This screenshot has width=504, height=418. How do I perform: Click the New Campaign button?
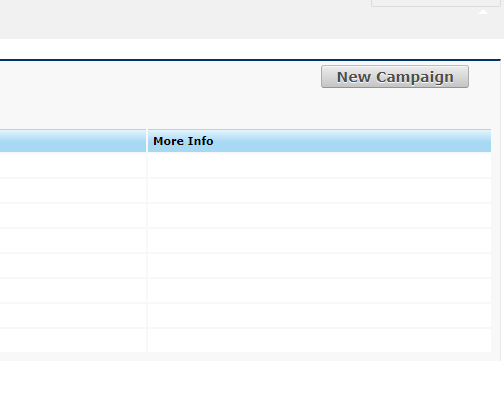click(395, 77)
